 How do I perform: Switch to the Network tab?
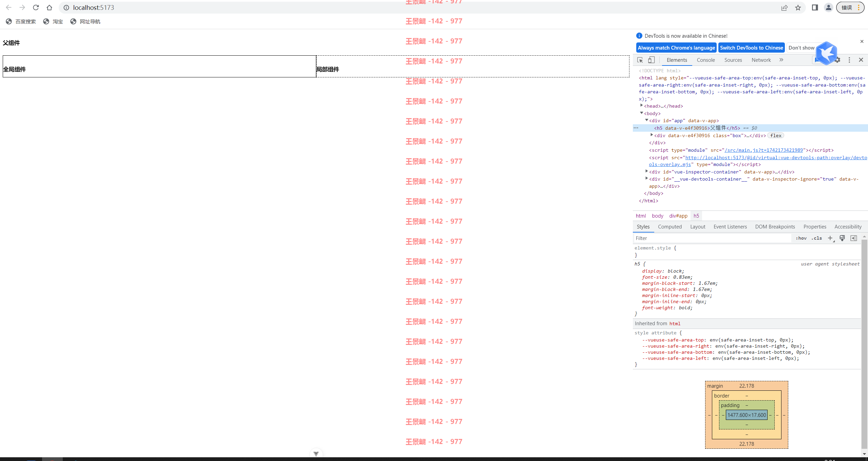761,60
